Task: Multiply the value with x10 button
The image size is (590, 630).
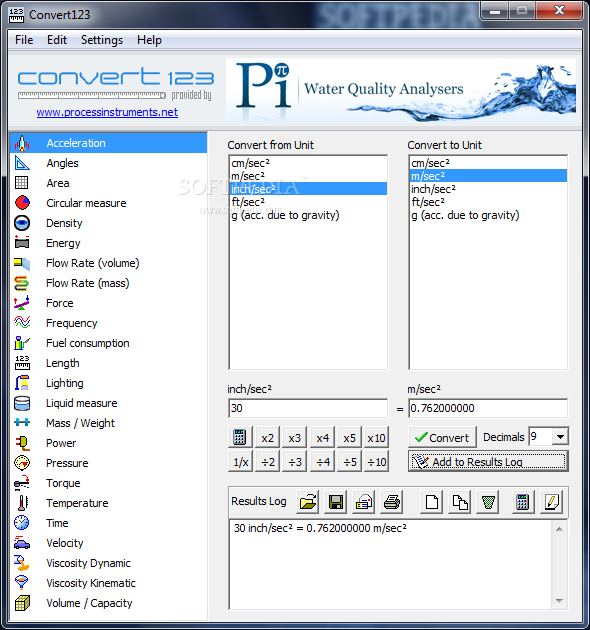Action: coord(376,437)
